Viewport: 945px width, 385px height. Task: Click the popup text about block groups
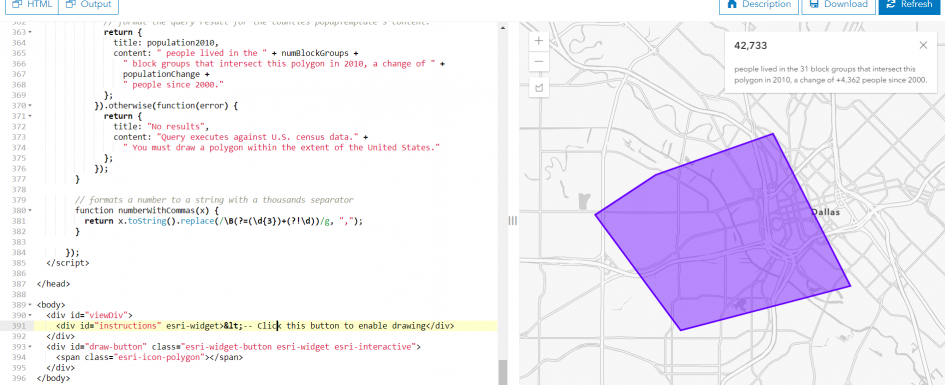click(830, 74)
